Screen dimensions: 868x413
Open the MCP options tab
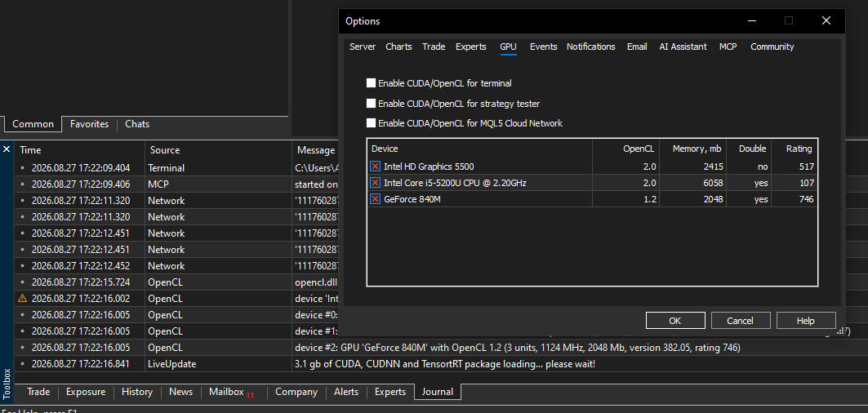(728, 47)
